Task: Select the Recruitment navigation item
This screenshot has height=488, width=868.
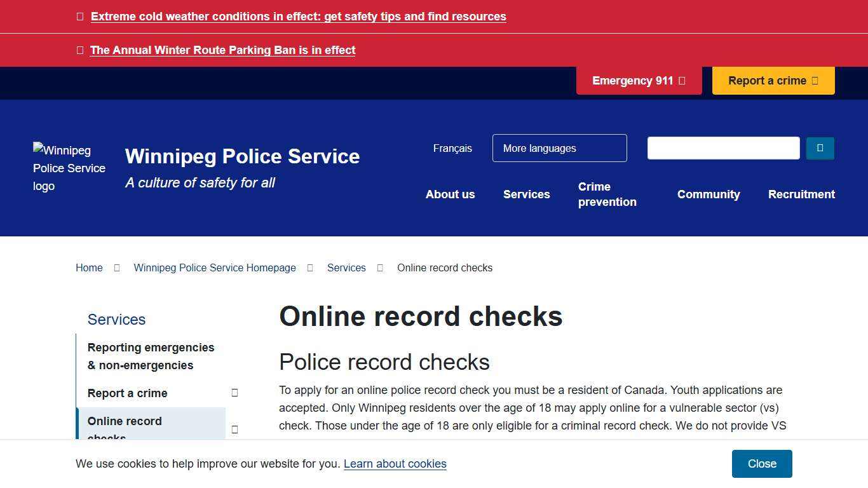Action: coord(801,194)
